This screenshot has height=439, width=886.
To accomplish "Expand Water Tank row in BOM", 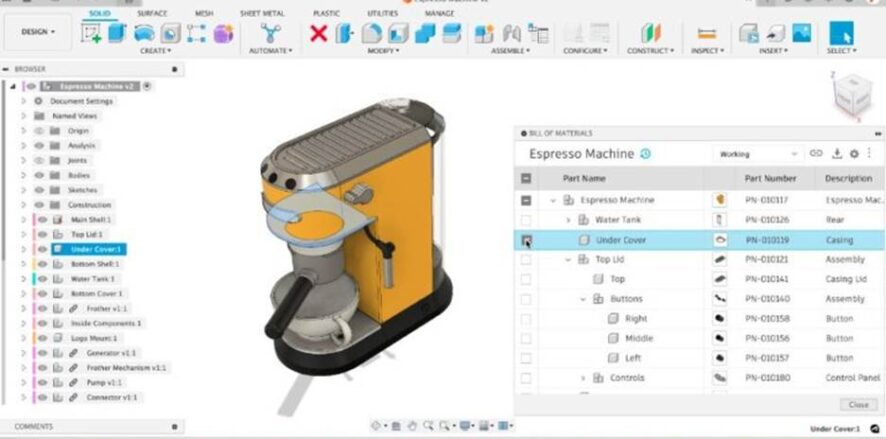I will (568, 220).
